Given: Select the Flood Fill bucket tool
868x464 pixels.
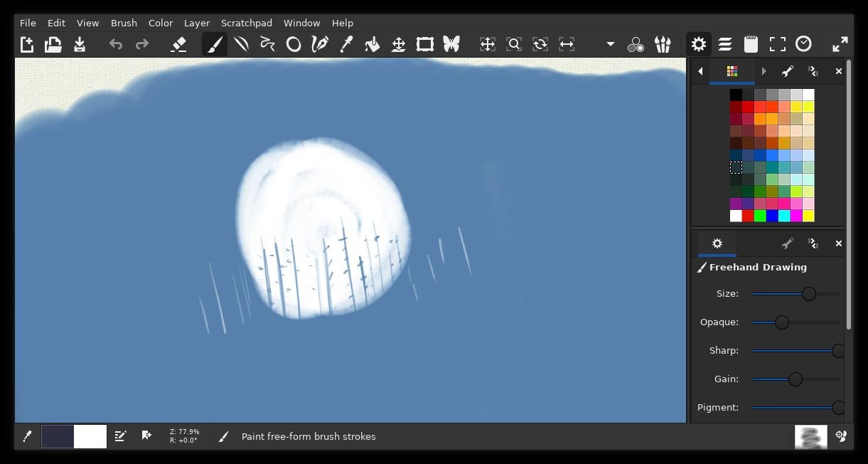Looking at the screenshot, I should (372, 44).
